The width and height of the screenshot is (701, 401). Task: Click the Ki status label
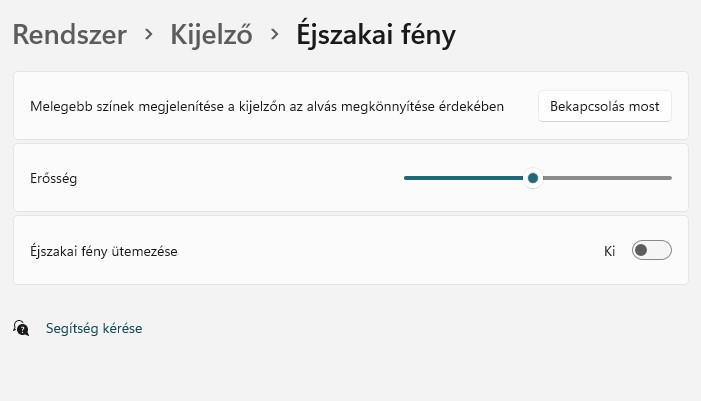tap(609, 250)
